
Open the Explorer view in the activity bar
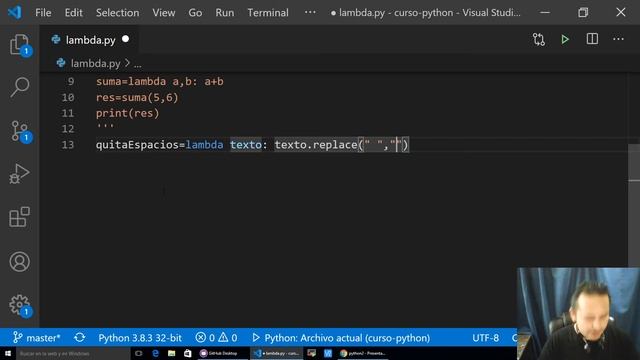[20, 44]
